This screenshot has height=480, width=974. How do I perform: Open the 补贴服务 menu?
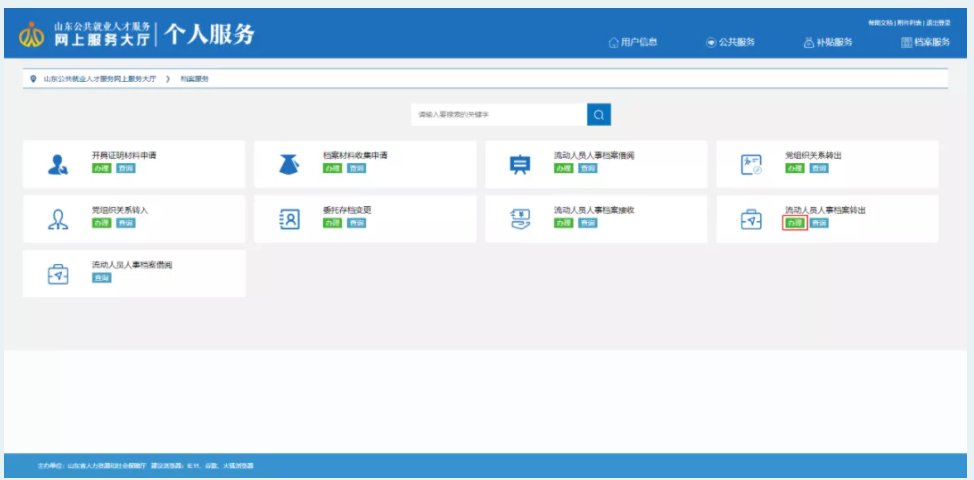tap(827, 42)
